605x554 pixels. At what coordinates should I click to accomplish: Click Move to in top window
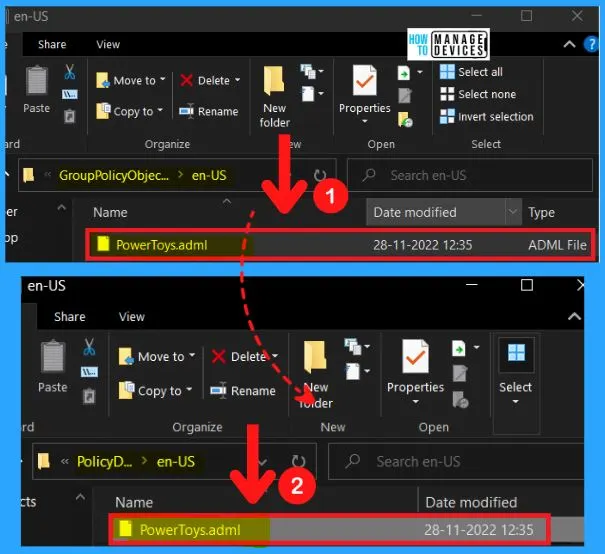pyautogui.click(x=130, y=80)
